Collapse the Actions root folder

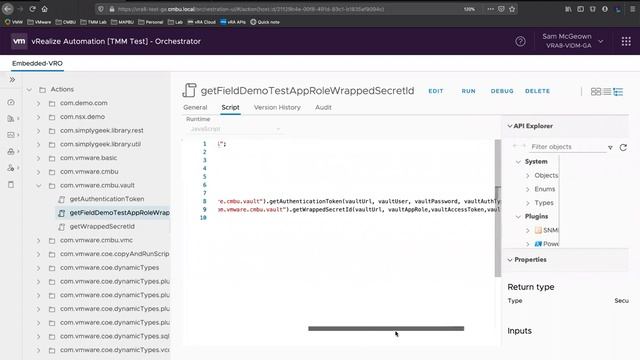point(29,89)
